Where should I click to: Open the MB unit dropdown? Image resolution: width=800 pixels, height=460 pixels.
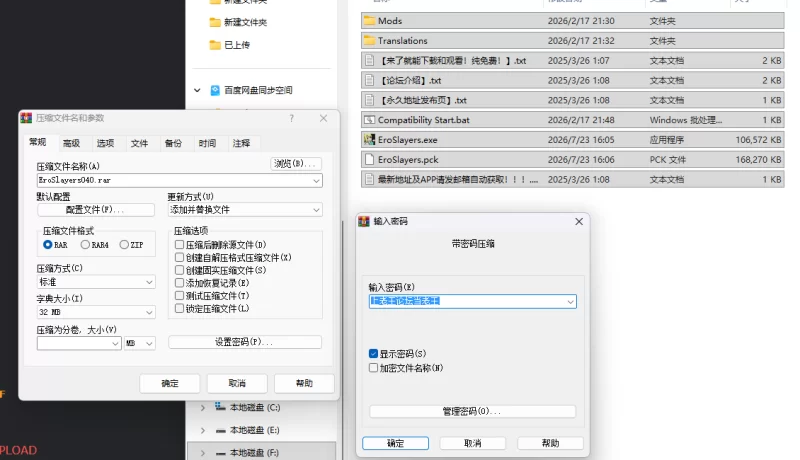[139, 344]
